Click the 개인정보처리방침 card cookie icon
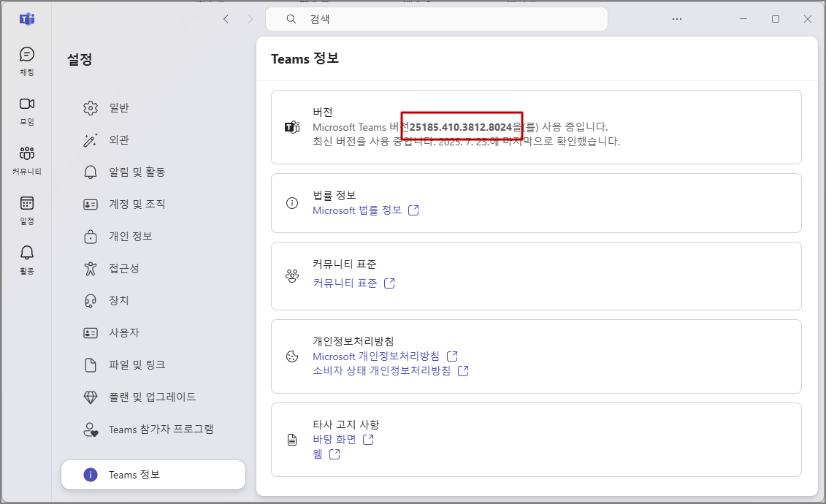The height and width of the screenshot is (504, 826). [292, 356]
